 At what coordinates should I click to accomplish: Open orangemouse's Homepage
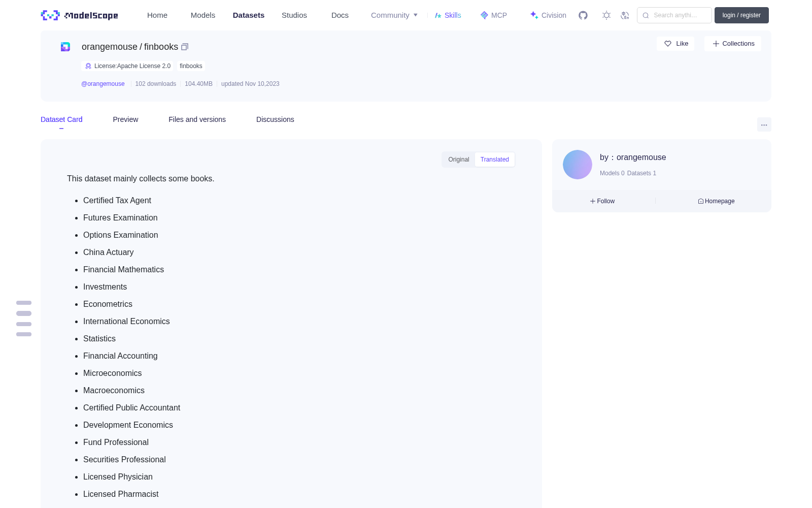pyautogui.click(x=716, y=201)
